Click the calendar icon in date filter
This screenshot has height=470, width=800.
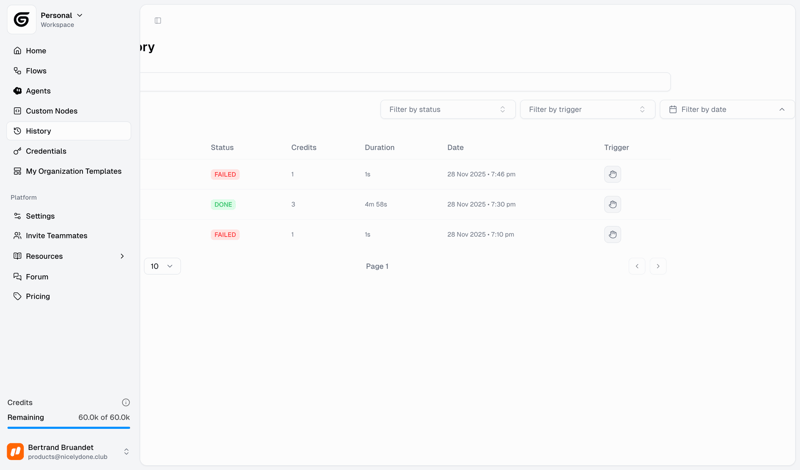(673, 109)
